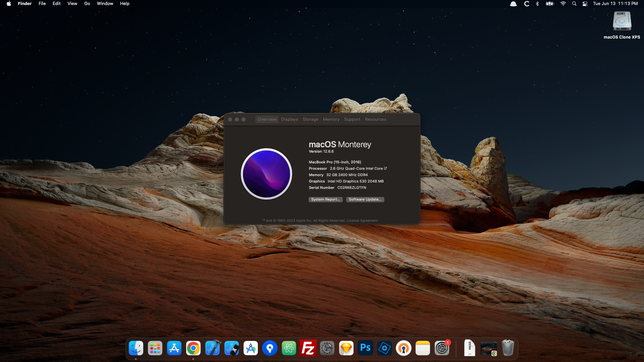Switch to the Storage tab
Viewport: 644px width, 362px height.
(x=310, y=119)
